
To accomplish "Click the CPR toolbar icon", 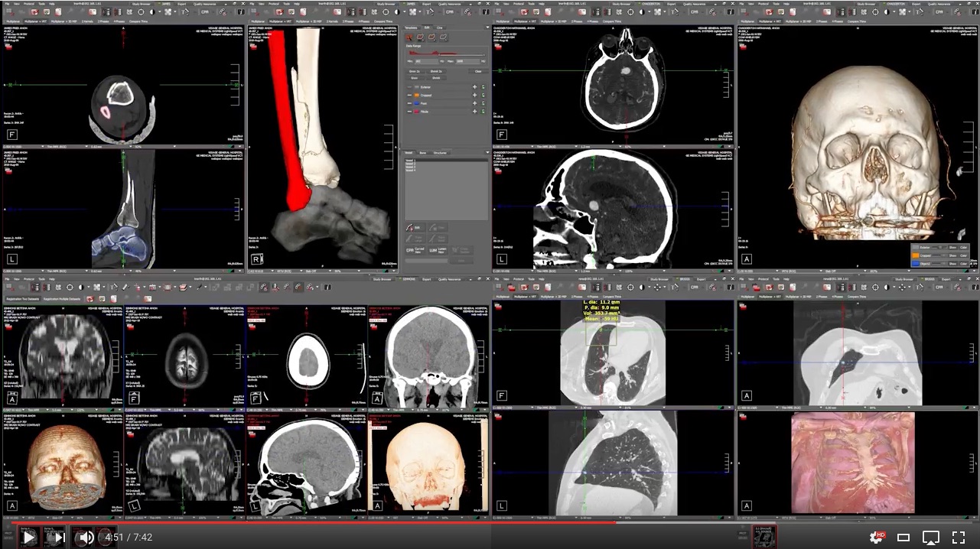I will pyautogui.click(x=204, y=11).
